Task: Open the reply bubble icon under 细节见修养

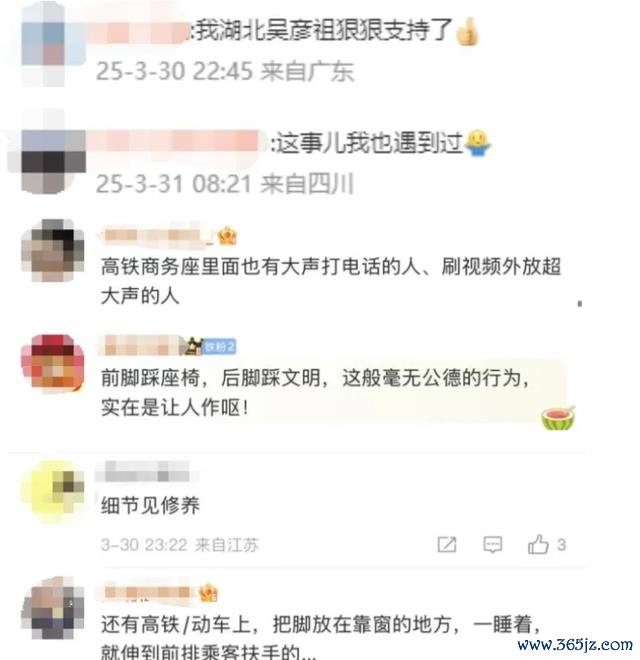Action: point(492,544)
